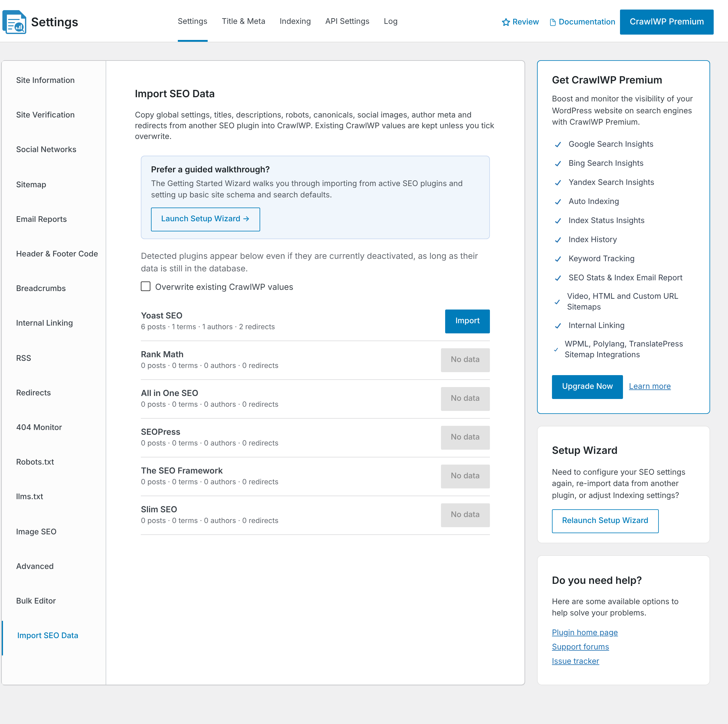728x724 pixels.
Task: Go to 404 Monitor section
Action: tap(39, 427)
